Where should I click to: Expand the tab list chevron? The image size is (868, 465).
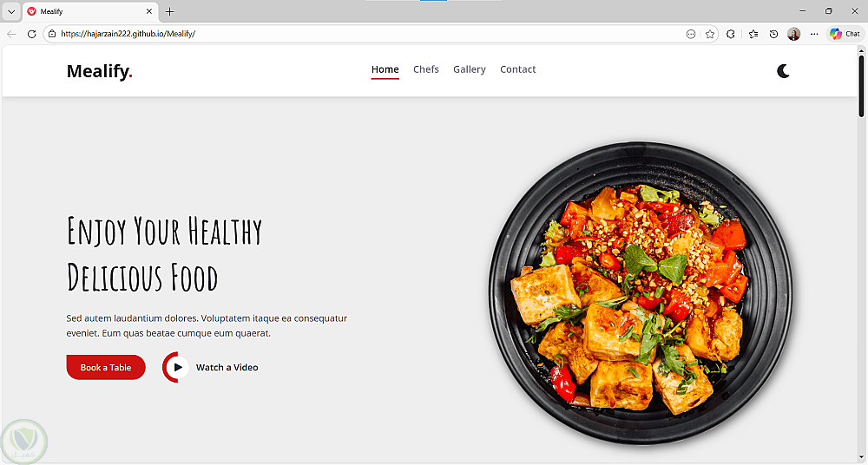[11, 11]
